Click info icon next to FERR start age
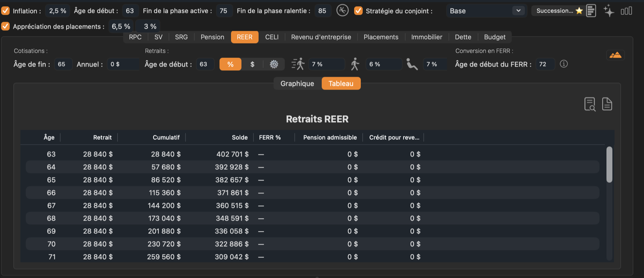This screenshot has width=644, height=278. (x=564, y=64)
